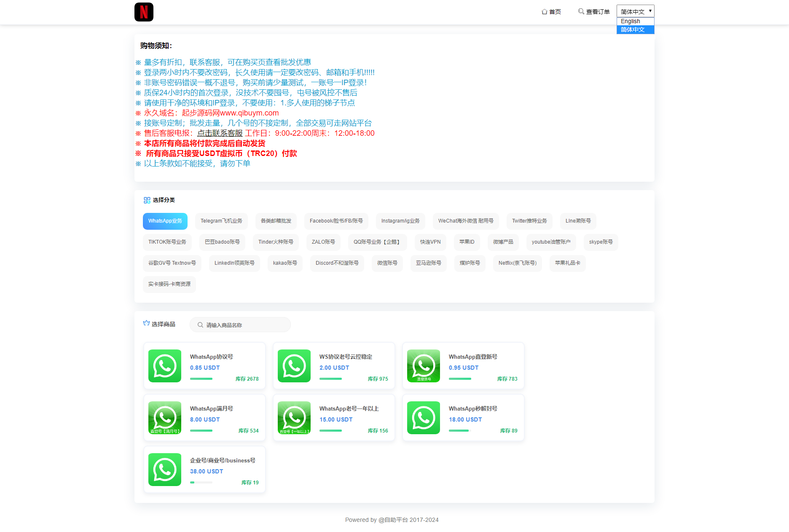Screen dimensions: 789x532
Task: Click the product name search field
Action: pos(240,325)
